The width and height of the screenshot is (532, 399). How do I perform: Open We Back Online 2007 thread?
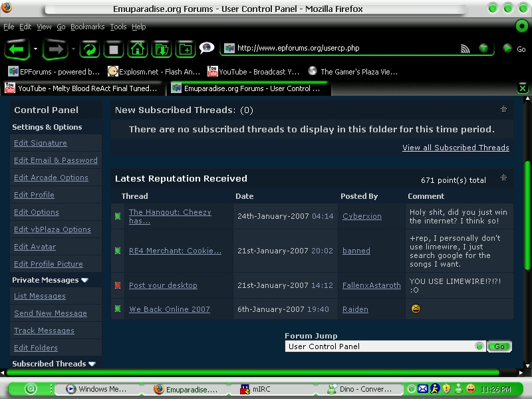click(170, 309)
